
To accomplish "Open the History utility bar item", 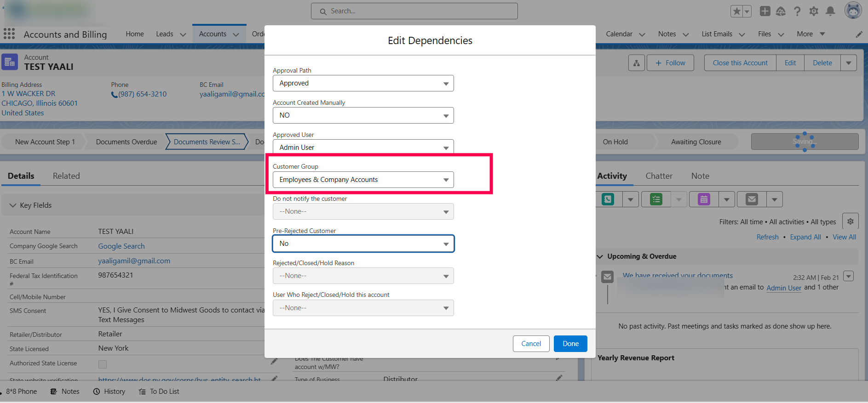I will coord(109,392).
